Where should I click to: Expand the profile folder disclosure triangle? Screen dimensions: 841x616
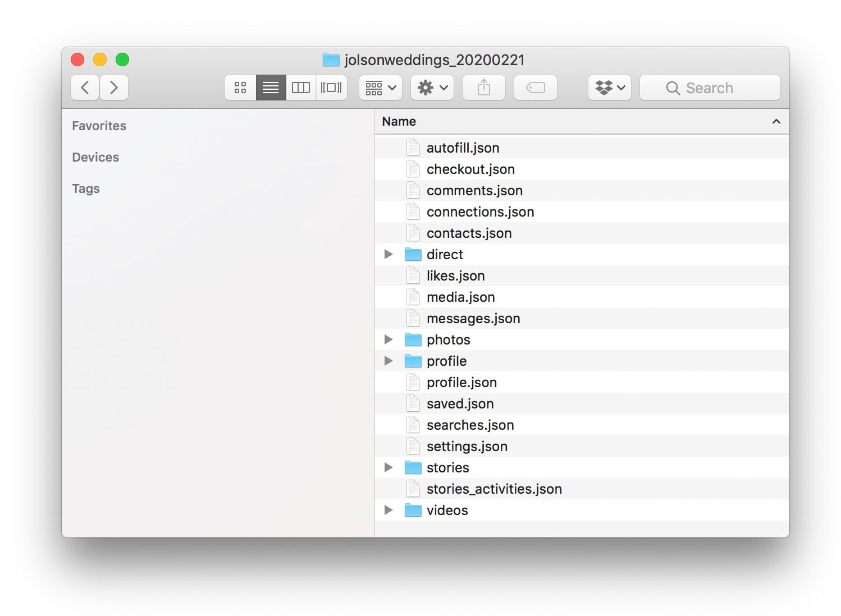point(388,361)
